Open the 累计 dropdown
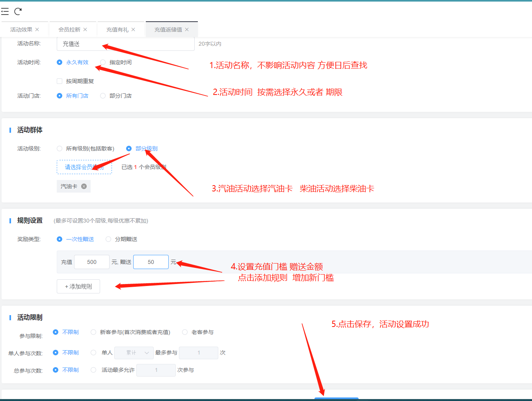 (134, 353)
